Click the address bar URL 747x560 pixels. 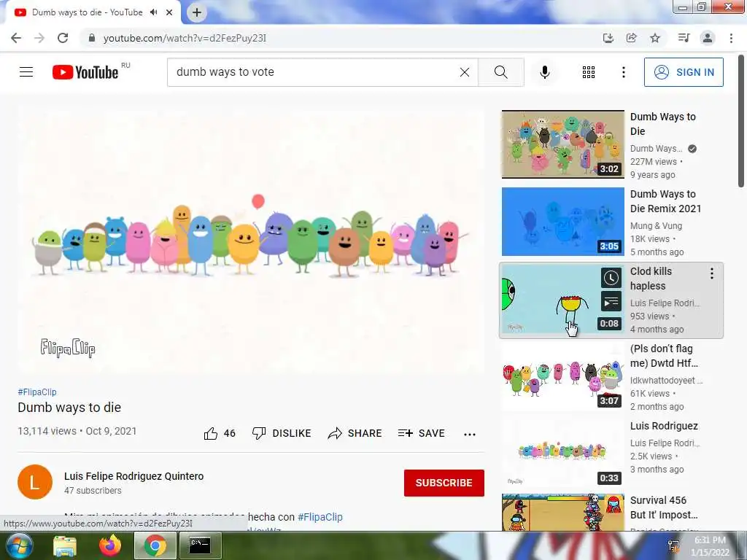tap(185, 38)
